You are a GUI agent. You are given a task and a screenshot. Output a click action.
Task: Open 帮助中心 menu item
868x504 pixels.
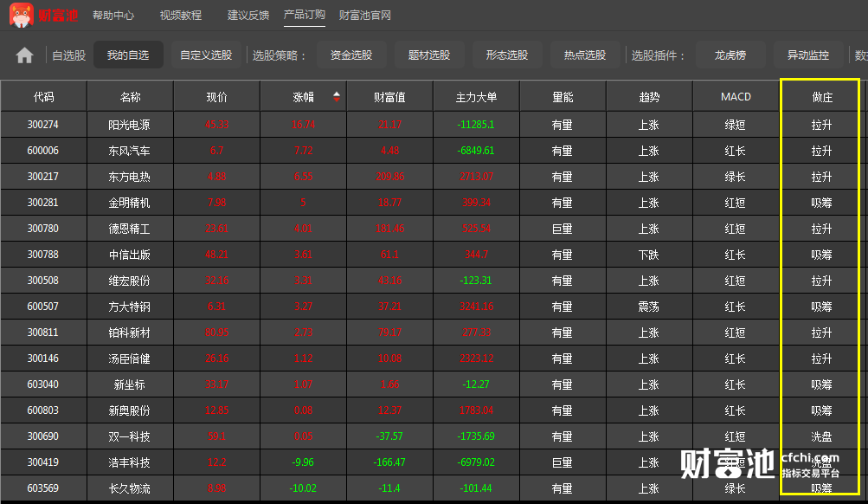[113, 16]
